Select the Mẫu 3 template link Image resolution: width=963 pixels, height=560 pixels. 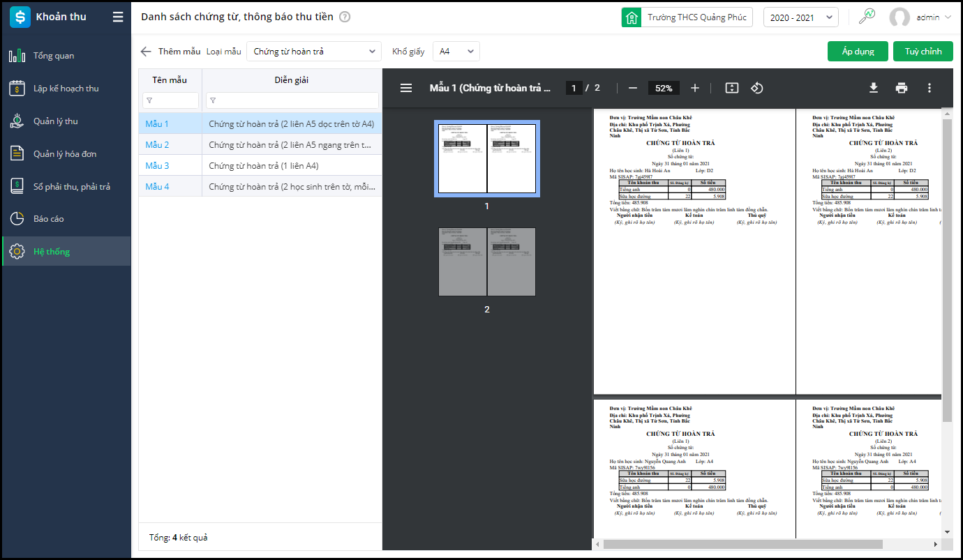[157, 166]
